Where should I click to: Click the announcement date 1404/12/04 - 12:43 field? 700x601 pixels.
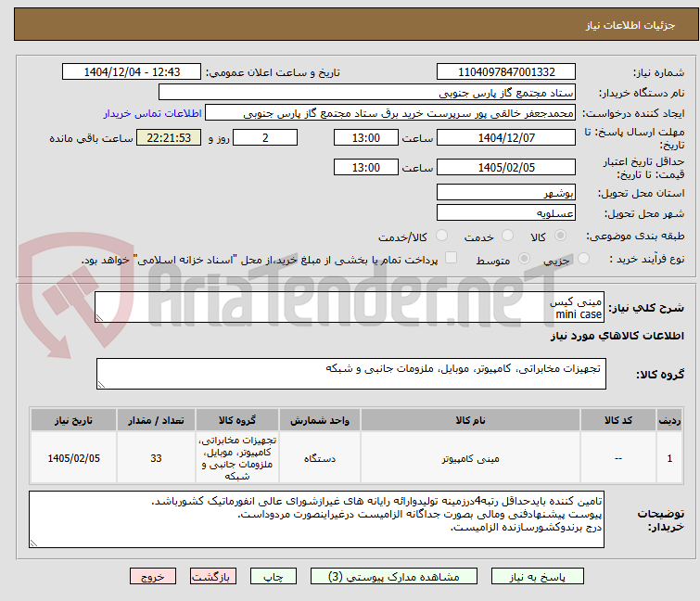pos(132,72)
